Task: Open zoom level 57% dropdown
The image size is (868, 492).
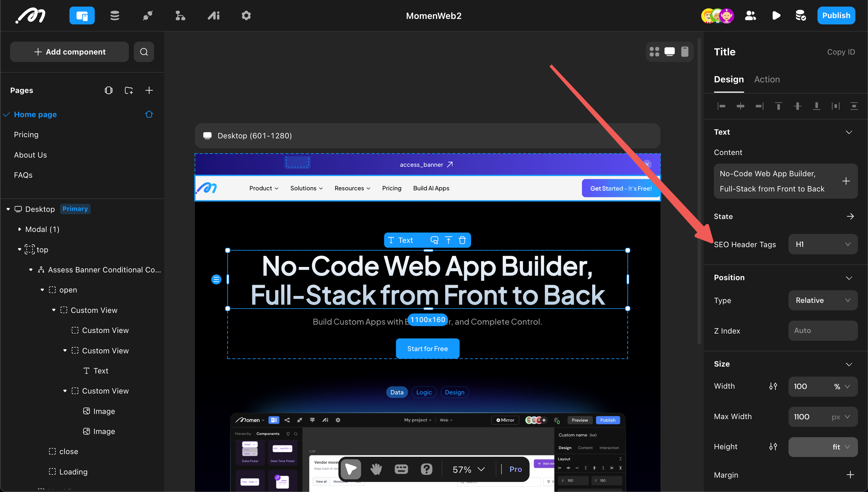Action: coord(469,469)
